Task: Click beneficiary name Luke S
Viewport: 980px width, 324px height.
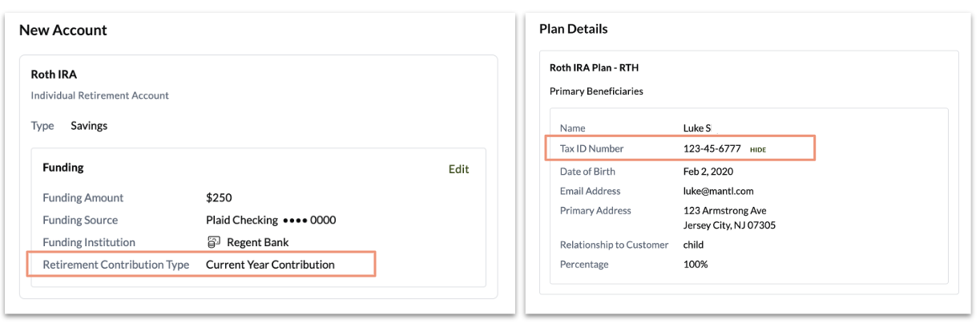Action: click(x=696, y=128)
